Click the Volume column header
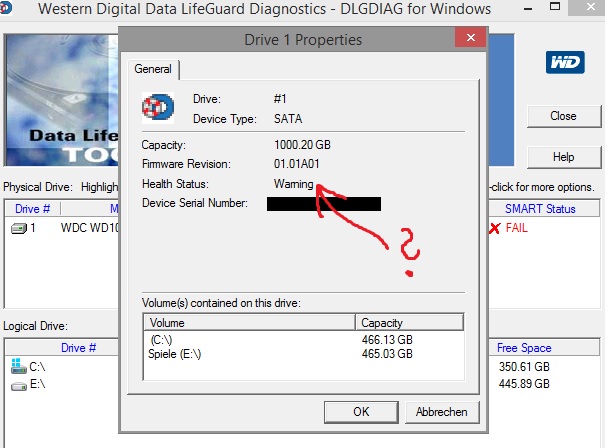Viewport: 611px width, 448px height. (x=250, y=323)
